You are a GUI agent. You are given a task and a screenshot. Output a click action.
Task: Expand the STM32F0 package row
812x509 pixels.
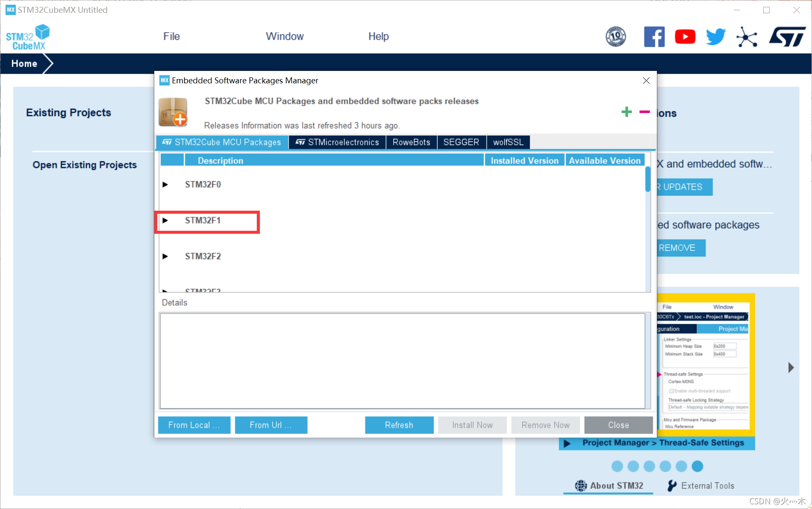pos(165,185)
